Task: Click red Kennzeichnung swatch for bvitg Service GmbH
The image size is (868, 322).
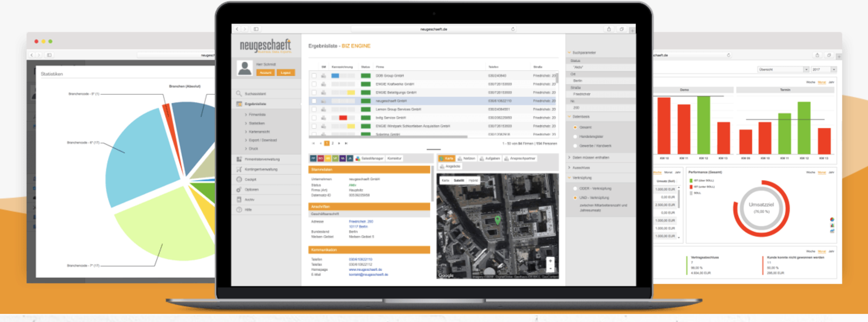Action: click(x=343, y=118)
